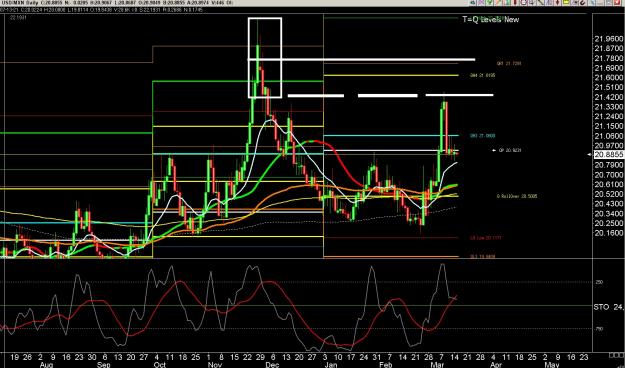This screenshot has height=368, width=625.
Task: Click the highlighted current price tag 20.8855
Action: [x=609, y=155]
